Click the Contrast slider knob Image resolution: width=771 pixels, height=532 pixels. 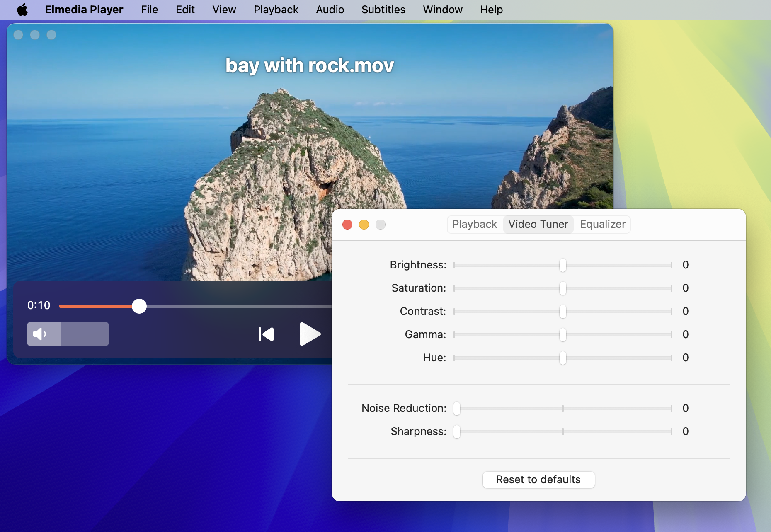(x=562, y=312)
